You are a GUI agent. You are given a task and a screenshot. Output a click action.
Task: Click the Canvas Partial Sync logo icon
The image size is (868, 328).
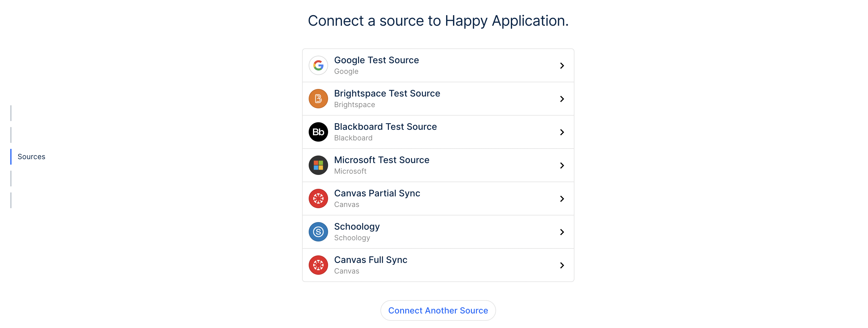(318, 199)
